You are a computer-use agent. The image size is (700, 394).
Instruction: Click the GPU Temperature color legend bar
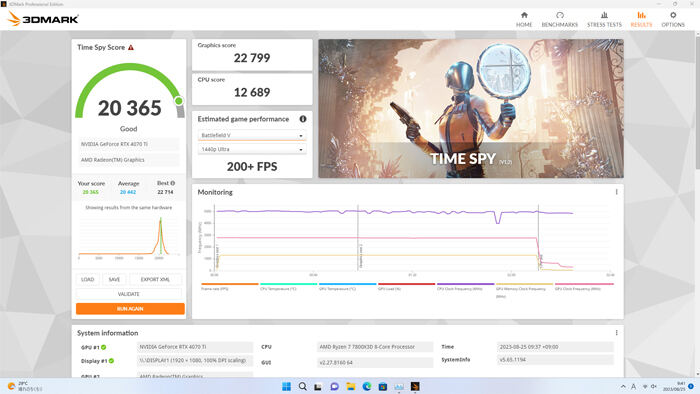[x=347, y=284]
